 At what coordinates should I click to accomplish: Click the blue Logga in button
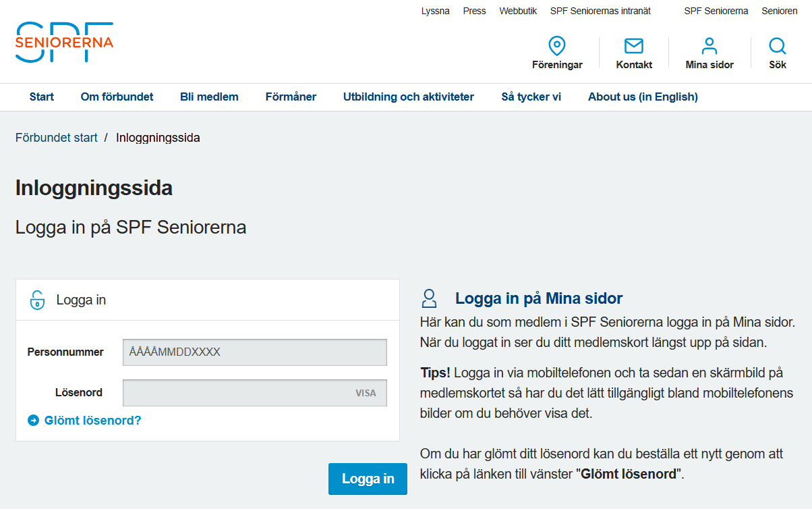368,479
